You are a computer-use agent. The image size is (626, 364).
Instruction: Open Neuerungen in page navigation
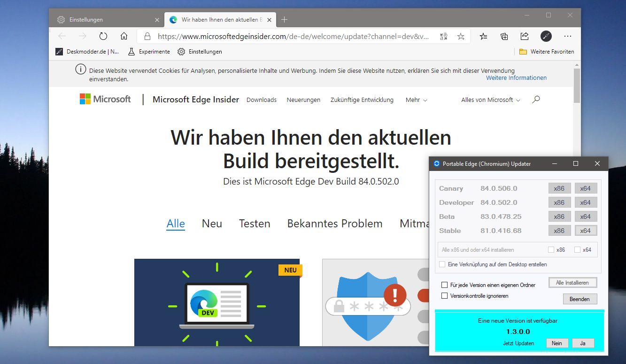(x=303, y=100)
